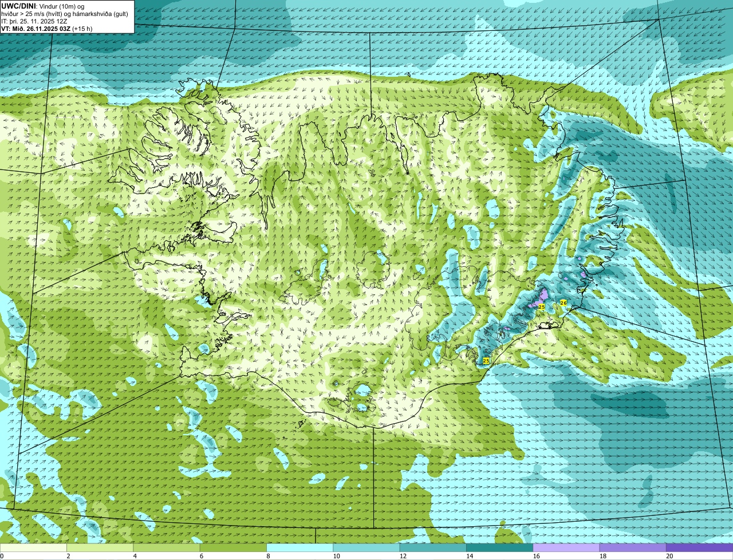The height and width of the screenshot is (560, 733).
Task: Pick the 16–18 m/s lavender swatch
Action: (566, 547)
